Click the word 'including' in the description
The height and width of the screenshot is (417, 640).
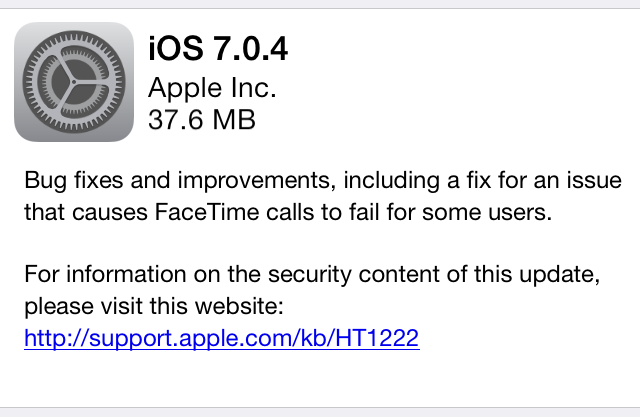391,181
